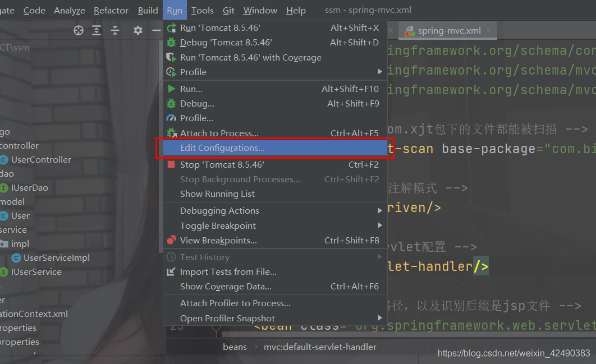Click the let-handler/> code line in editor

[438, 266]
